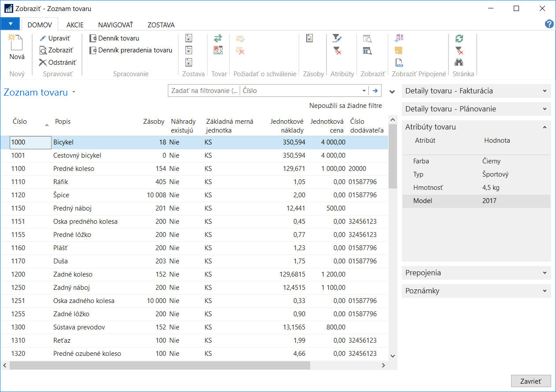Click the Popis column header
556x392 pixels.
63,122
